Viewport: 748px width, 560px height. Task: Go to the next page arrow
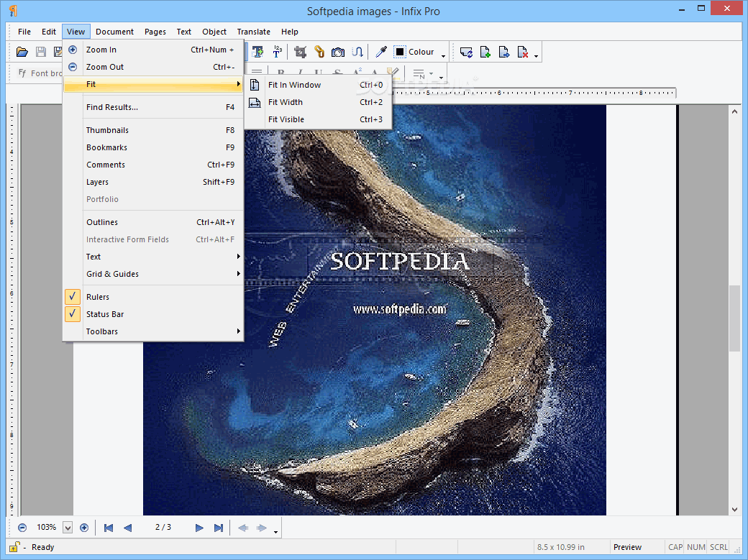click(x=199, y=528)
